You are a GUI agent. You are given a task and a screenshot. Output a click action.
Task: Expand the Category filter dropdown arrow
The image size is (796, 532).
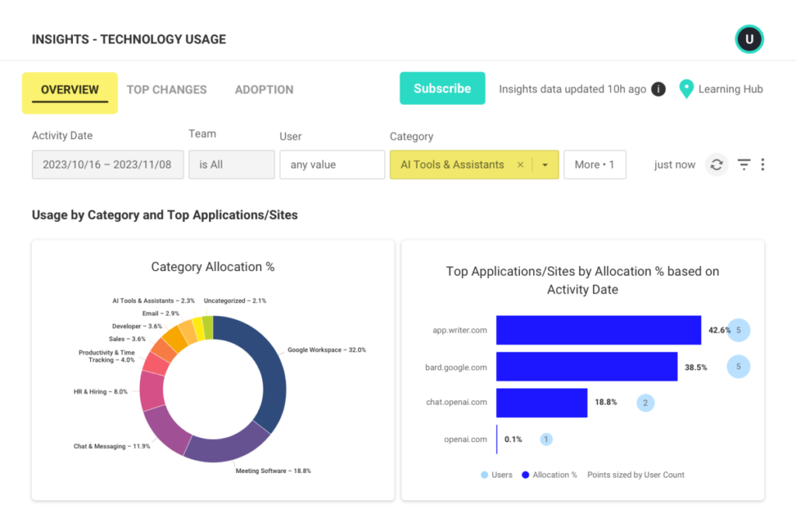click(543, 165)
